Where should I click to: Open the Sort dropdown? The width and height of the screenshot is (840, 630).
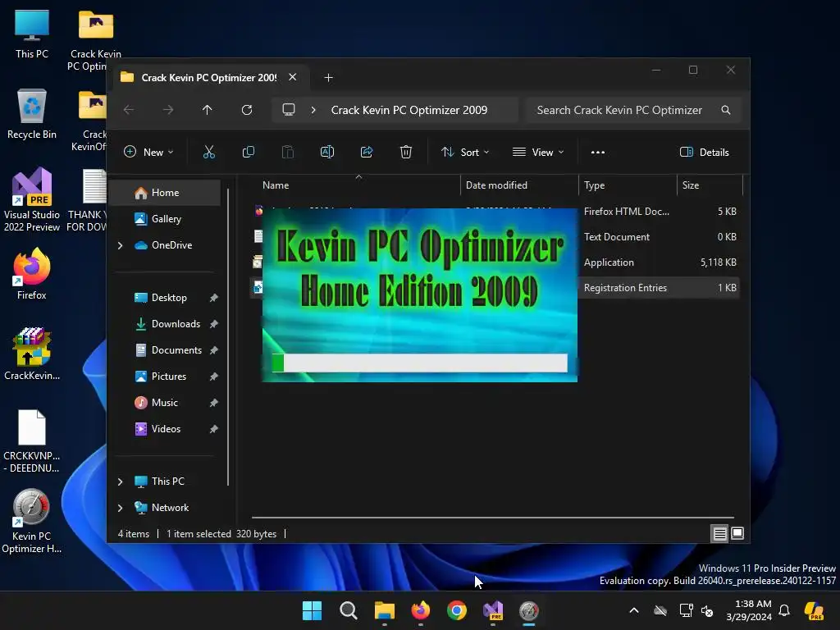[465, 152]
